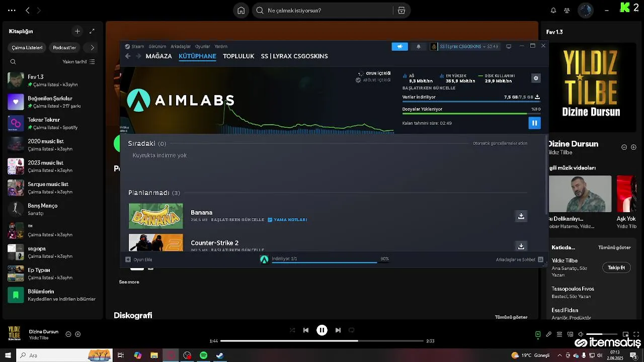Enter Spotify full screen mode
Image resolution: width=644 pixels, height=362 pixels.
coord(636,334)
